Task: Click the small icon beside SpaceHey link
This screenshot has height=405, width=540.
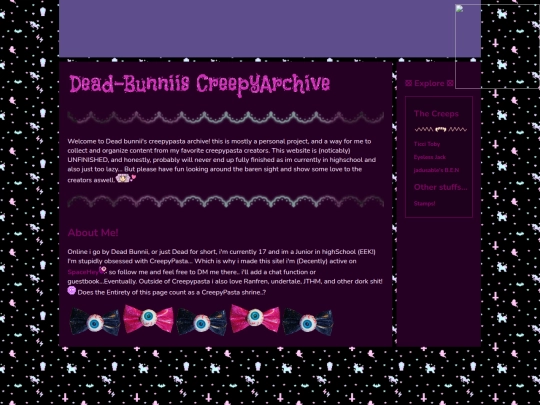Action: (103, 270)
